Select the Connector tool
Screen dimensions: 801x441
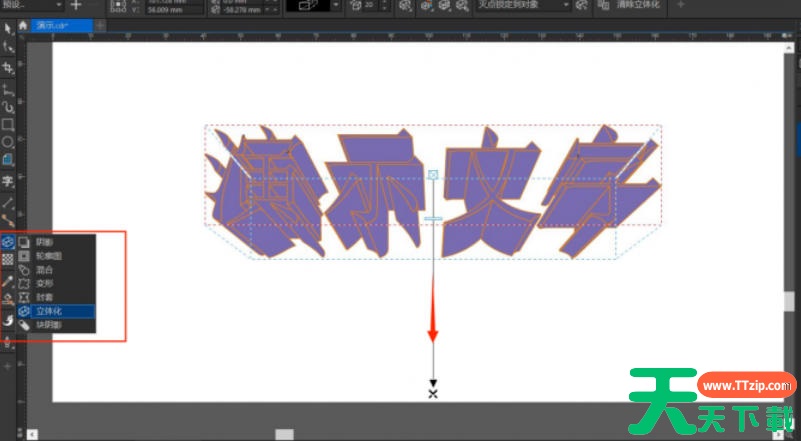[x=8, y=221]
